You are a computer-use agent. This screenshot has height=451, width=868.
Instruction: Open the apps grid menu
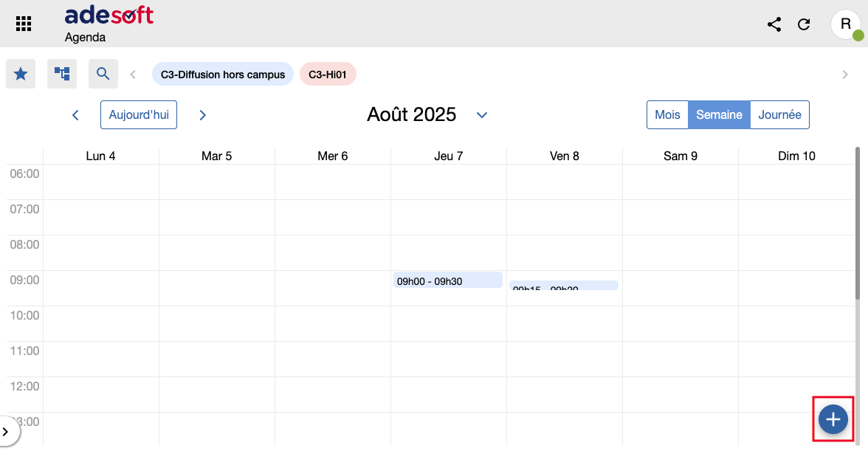click(x=24, y=24)
